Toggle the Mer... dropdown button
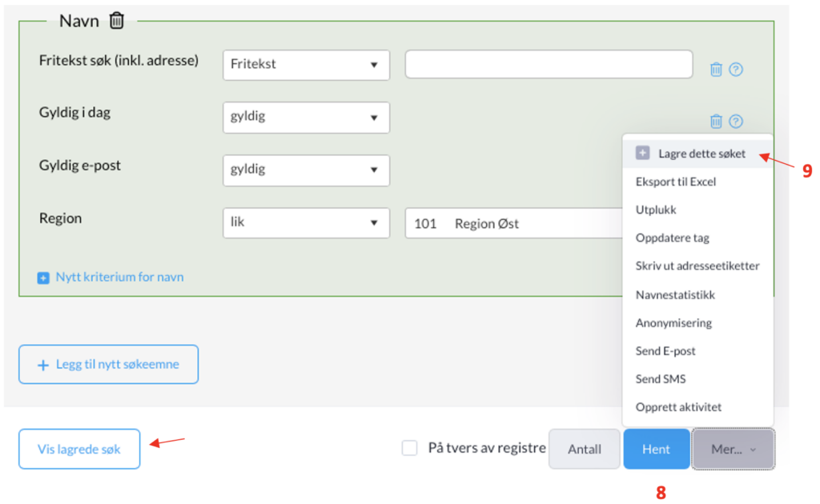The image size is (820, 504). click(734, 450)
